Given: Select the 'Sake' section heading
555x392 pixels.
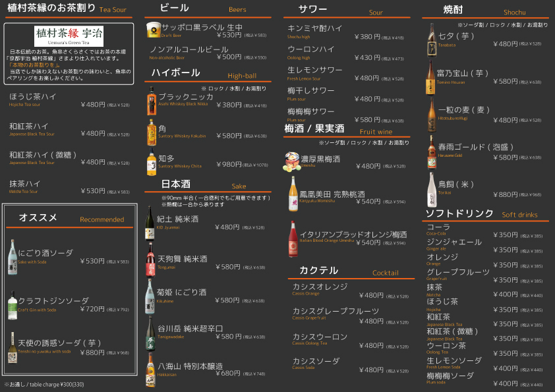Looking at the screenshot, I should click(x=239, y=186).
